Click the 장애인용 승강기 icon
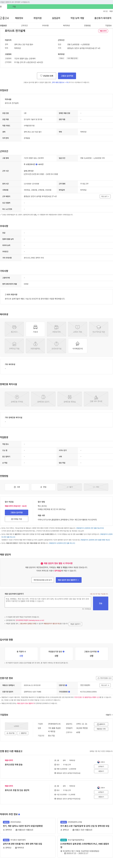 coord(43,399)
